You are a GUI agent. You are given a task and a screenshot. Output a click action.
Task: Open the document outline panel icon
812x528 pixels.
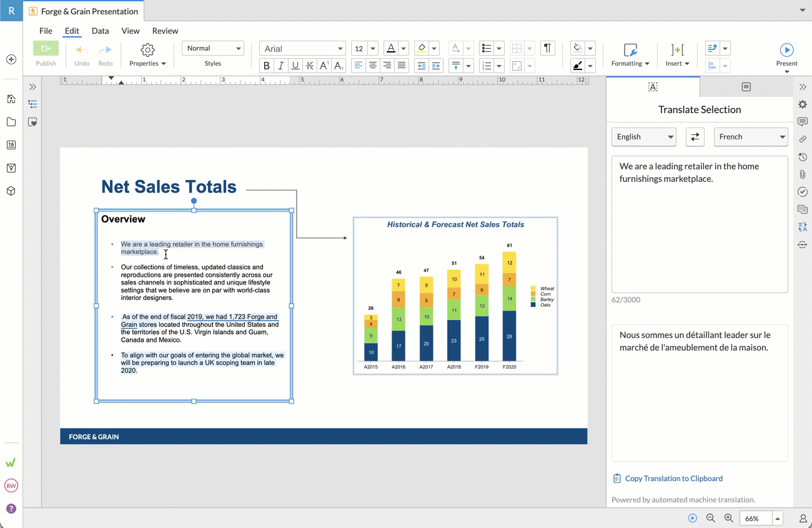tap(33, 104)
